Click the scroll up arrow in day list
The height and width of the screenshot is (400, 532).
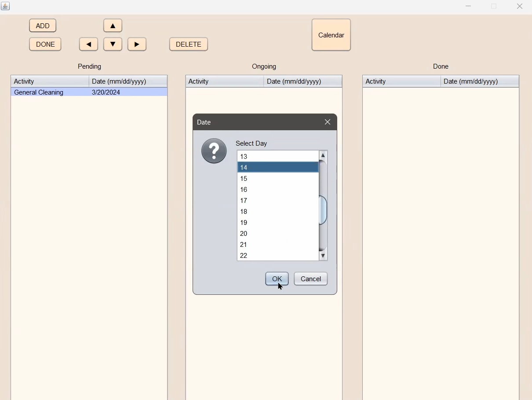tap(324, 155)
